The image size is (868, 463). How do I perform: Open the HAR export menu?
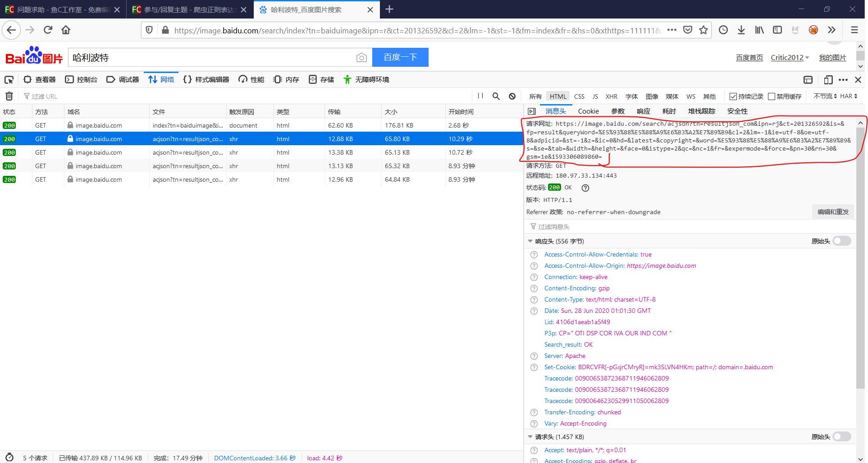pos(849,96)
